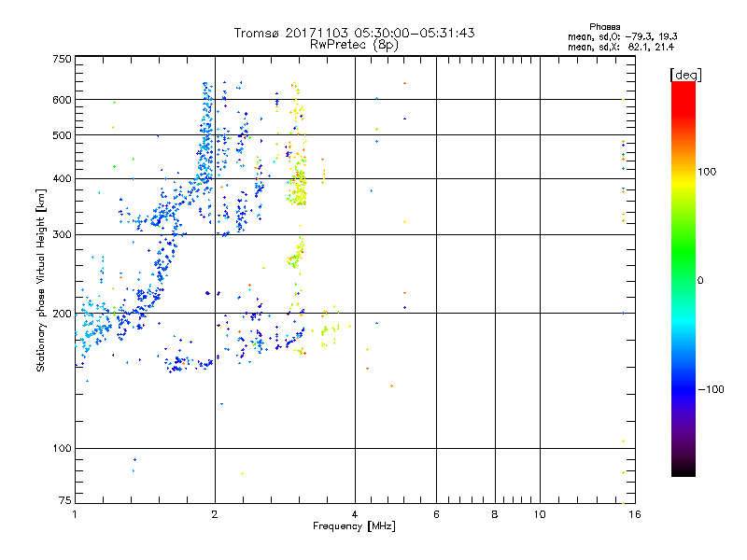
Task: Click the x-axis tick label '16'
Action: (x=635, y=514)
